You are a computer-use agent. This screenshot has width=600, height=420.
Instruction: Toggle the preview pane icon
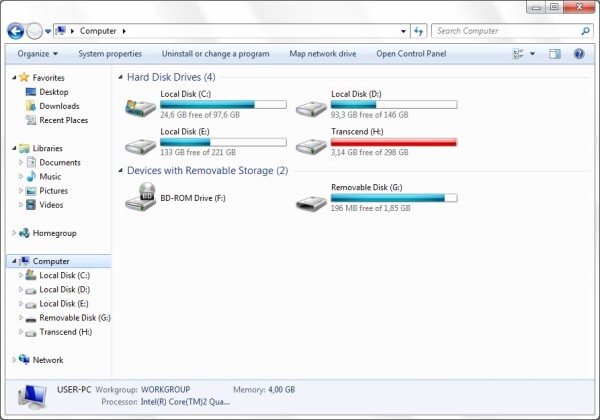(x=554, y=54)
